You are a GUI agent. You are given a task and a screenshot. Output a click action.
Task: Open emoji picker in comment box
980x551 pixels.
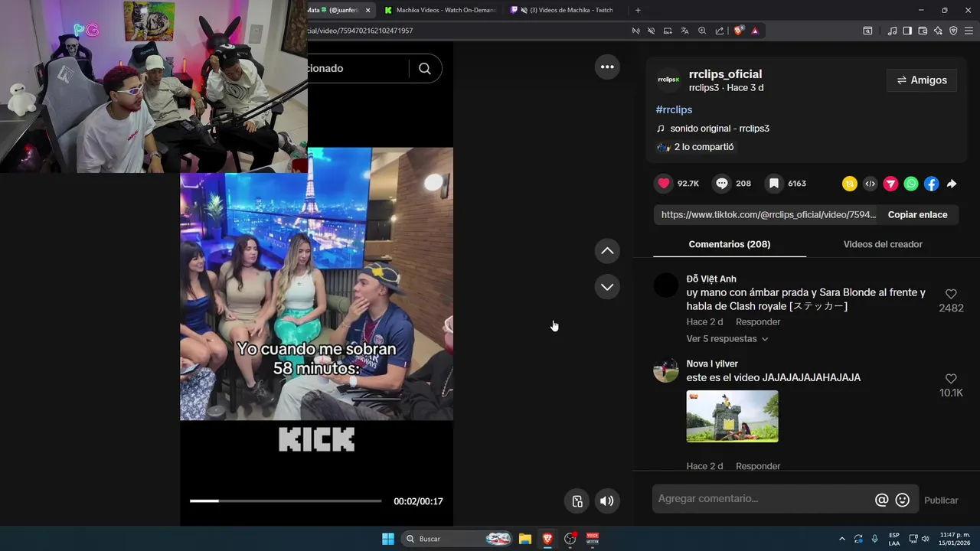[903, 500]
